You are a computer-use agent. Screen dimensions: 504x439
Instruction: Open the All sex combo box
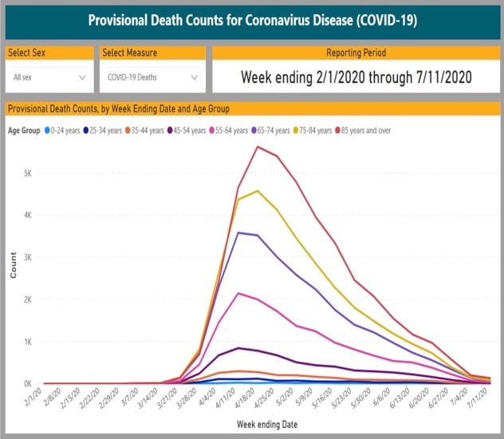click(49, 77)
